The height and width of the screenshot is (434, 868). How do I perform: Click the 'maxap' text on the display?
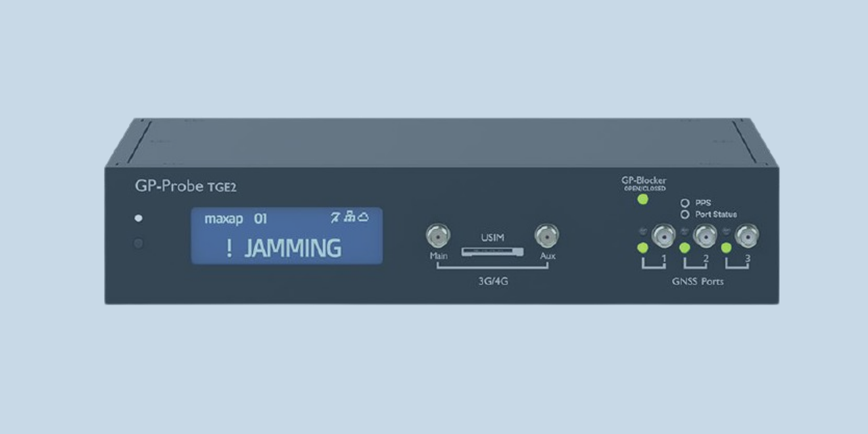pyautogui.click(x=224, y=219)
